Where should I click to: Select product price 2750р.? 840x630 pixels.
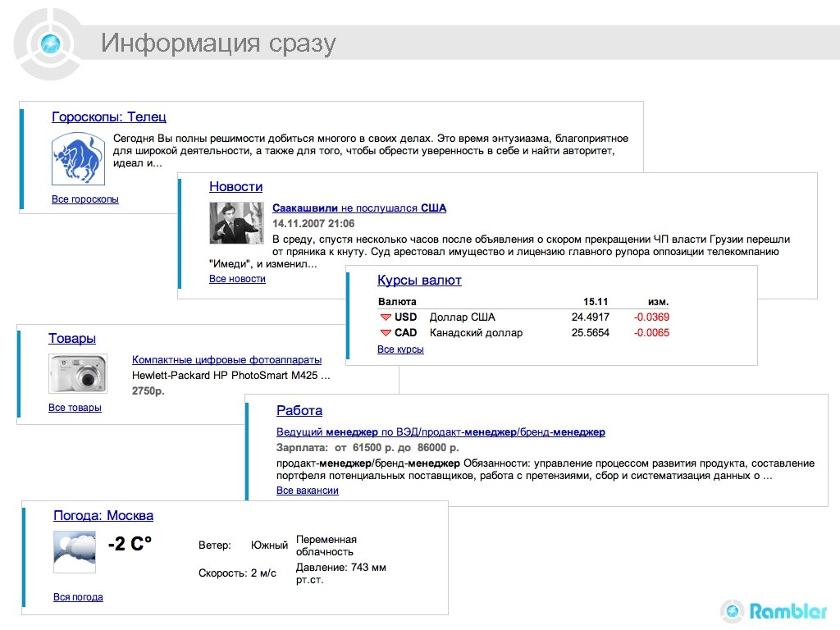[148, 391]
